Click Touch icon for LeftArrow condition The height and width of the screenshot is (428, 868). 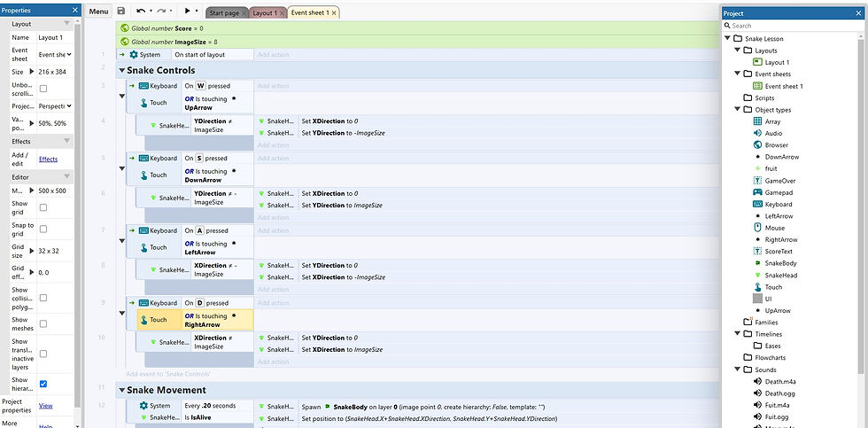tap(143, 247)
